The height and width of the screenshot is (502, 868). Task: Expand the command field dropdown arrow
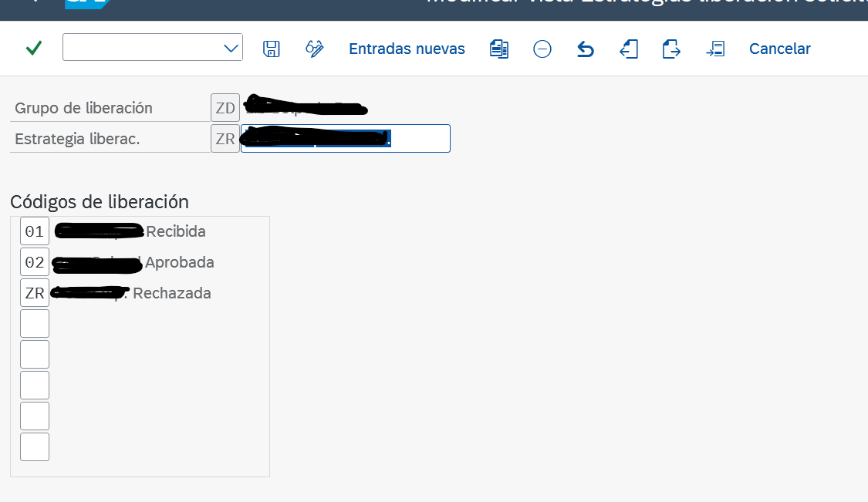[231, 48]
